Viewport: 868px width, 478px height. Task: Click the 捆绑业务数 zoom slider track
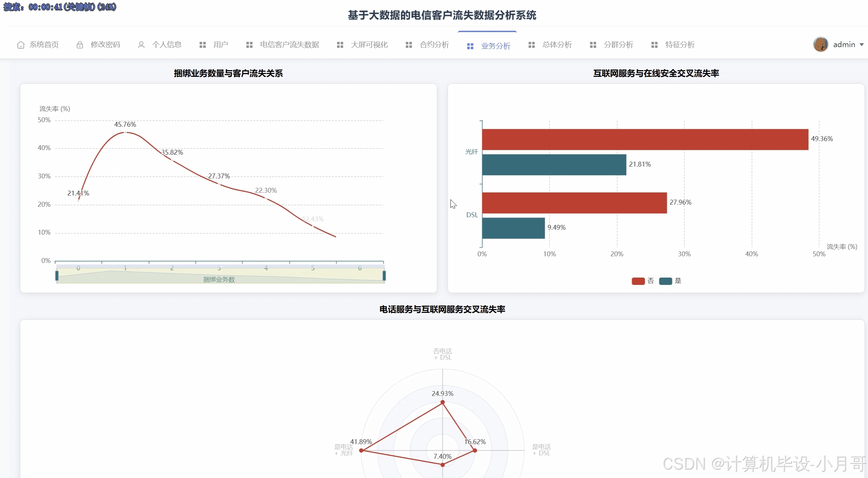tap(220, 276)
